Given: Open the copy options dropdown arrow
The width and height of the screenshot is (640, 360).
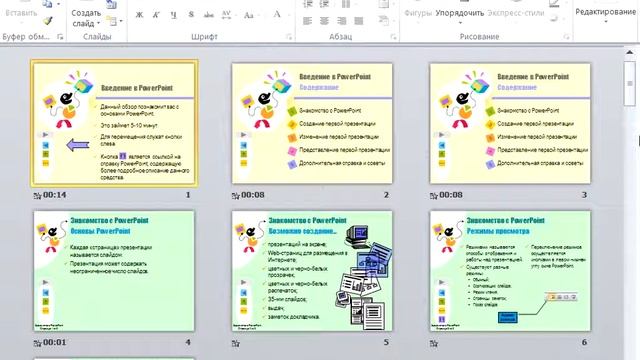Looking at the screenshot, I should 58,4.
